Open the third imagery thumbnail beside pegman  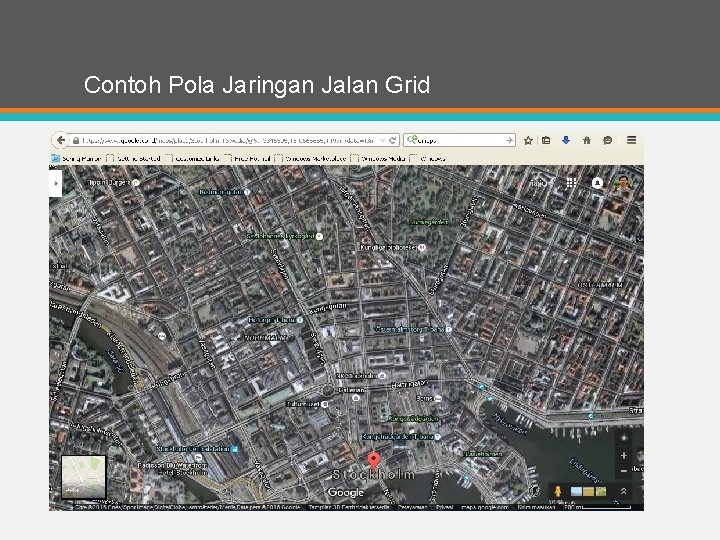(600, 491)
